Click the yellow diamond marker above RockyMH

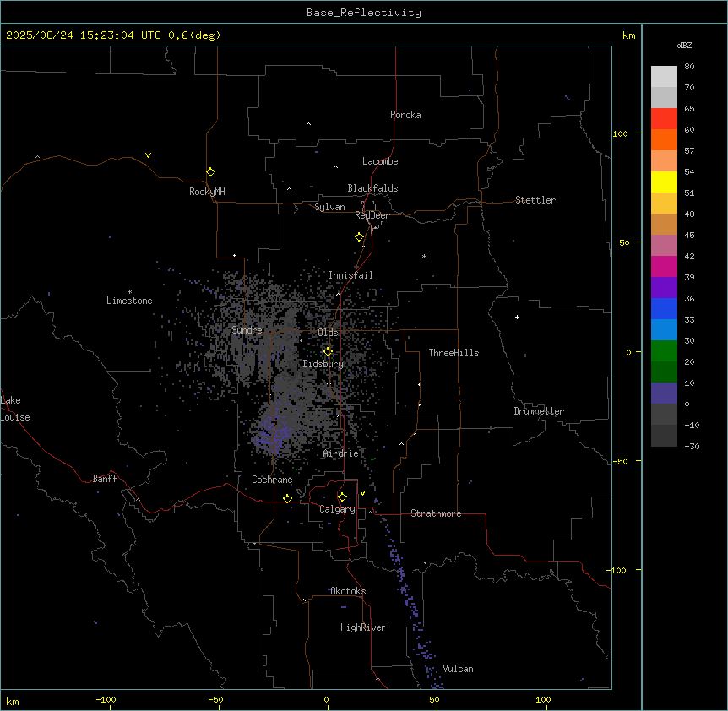tap(211, 171)
